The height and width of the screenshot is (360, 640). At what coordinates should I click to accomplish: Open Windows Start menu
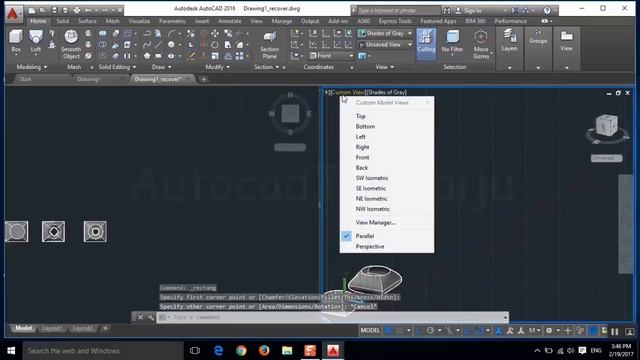coord(11,351)
